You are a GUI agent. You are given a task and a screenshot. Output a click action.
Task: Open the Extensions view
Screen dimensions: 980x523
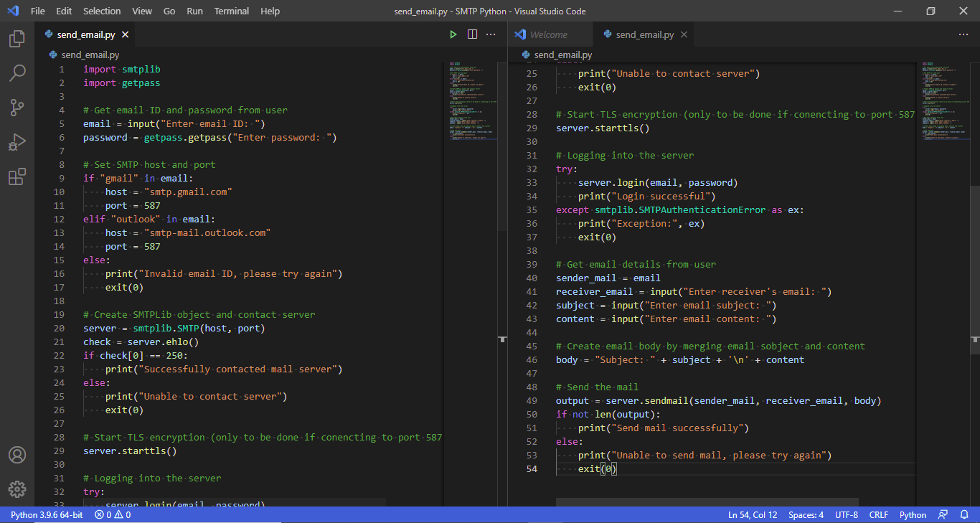tap(17, 176)
